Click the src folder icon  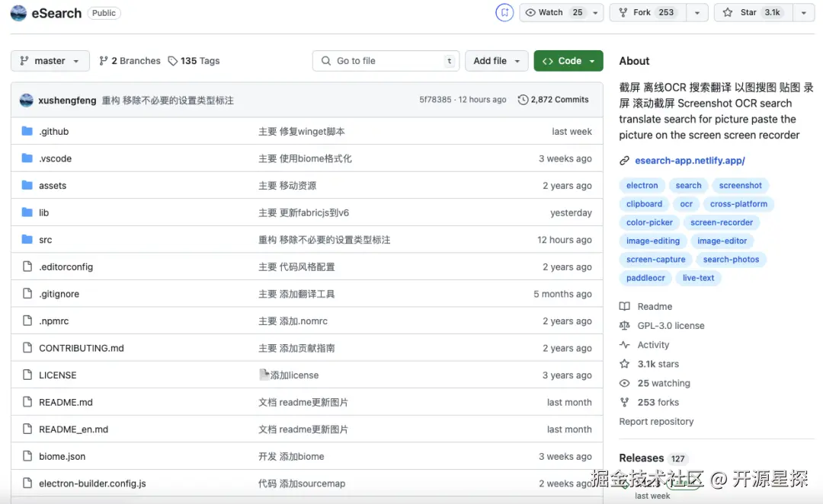[x=27, y=239]
